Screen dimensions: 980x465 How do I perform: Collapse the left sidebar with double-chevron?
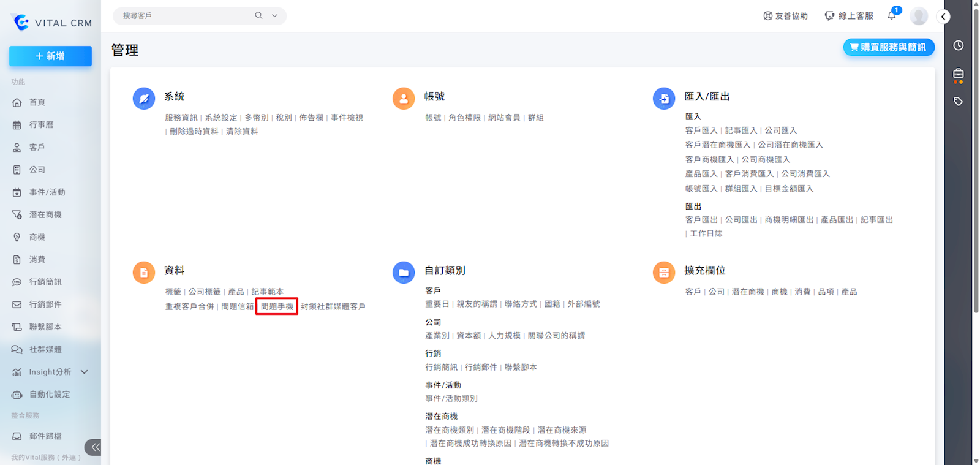(x=94, y=447)
